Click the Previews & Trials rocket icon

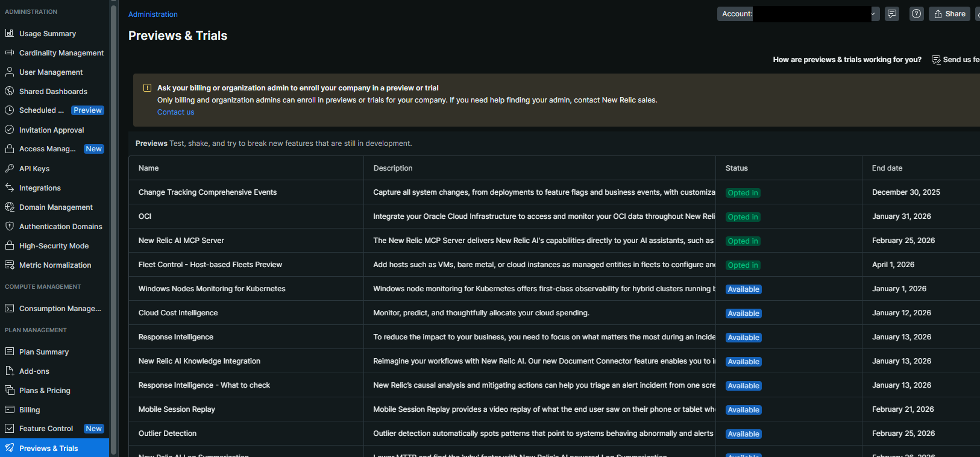point(10,448)
